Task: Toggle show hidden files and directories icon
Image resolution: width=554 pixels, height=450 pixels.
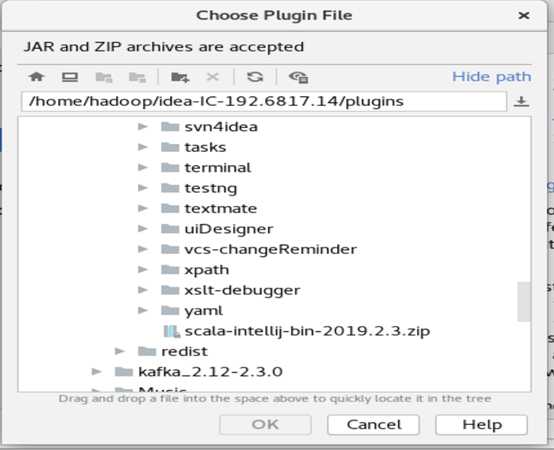Action: (x=299, y=77)
